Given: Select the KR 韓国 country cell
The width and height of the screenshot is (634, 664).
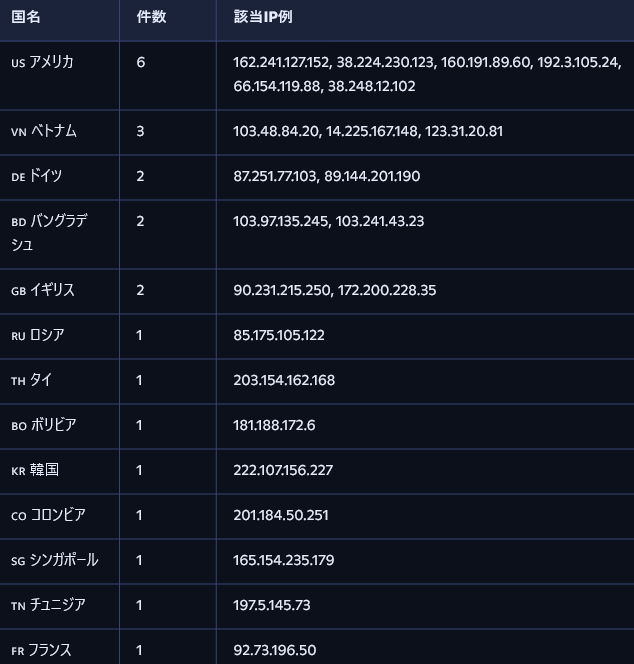Looking at the screenshot, I should [x=36, y=470].
